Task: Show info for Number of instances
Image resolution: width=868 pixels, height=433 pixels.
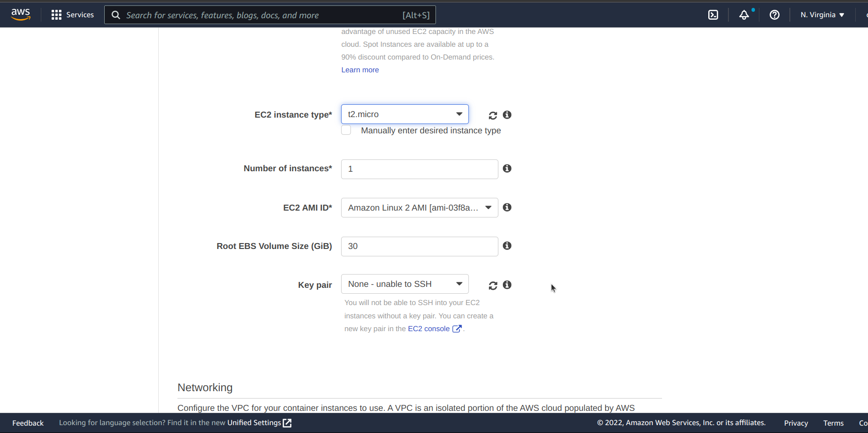Action: click(x=507, y=168)
